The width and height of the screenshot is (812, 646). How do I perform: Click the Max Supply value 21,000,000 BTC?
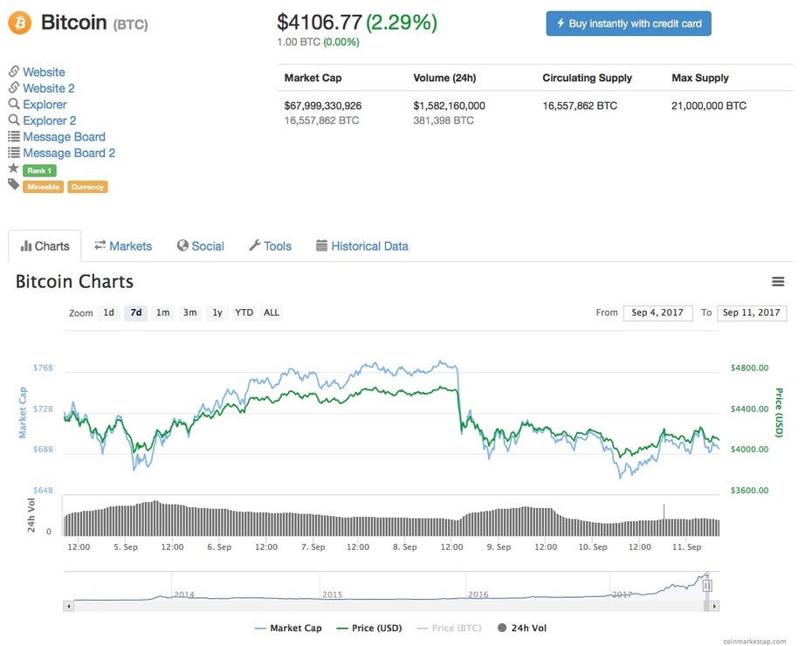(709, 106)
